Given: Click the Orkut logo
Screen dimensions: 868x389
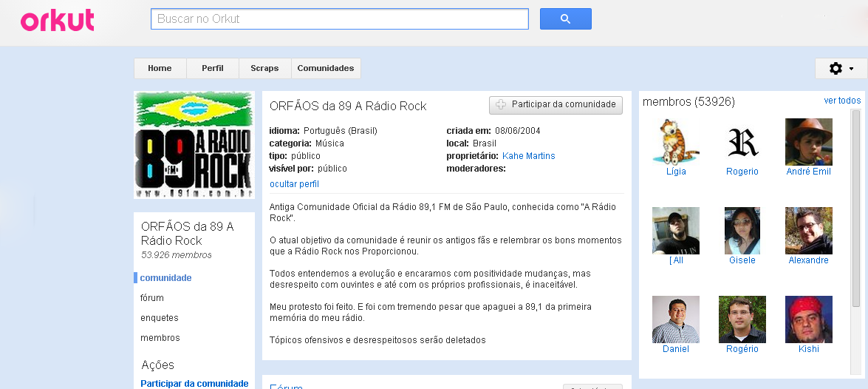Looking at the screenshot, I should tap(58, 21).
